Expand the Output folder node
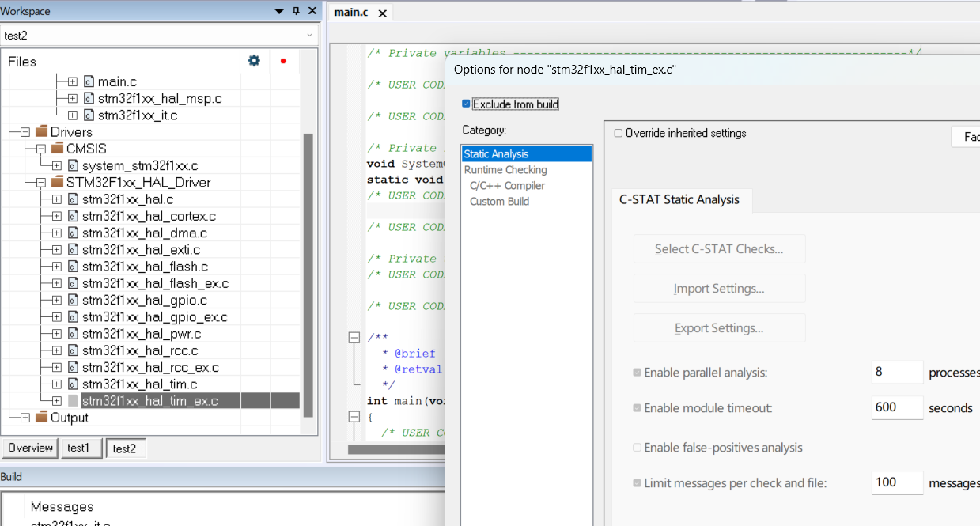 click(x=25, y=417)
